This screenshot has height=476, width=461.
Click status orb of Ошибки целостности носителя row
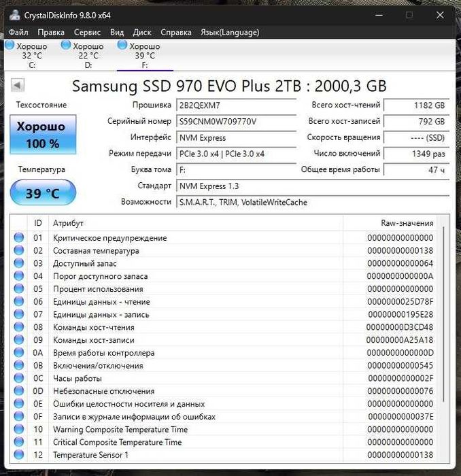pyautogui.click(x=19, y=403)
